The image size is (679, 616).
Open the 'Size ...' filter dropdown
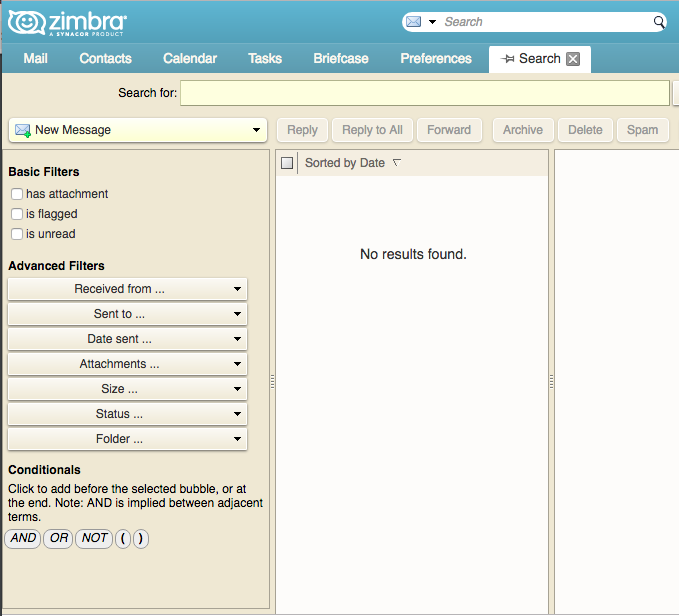point(127,389)
